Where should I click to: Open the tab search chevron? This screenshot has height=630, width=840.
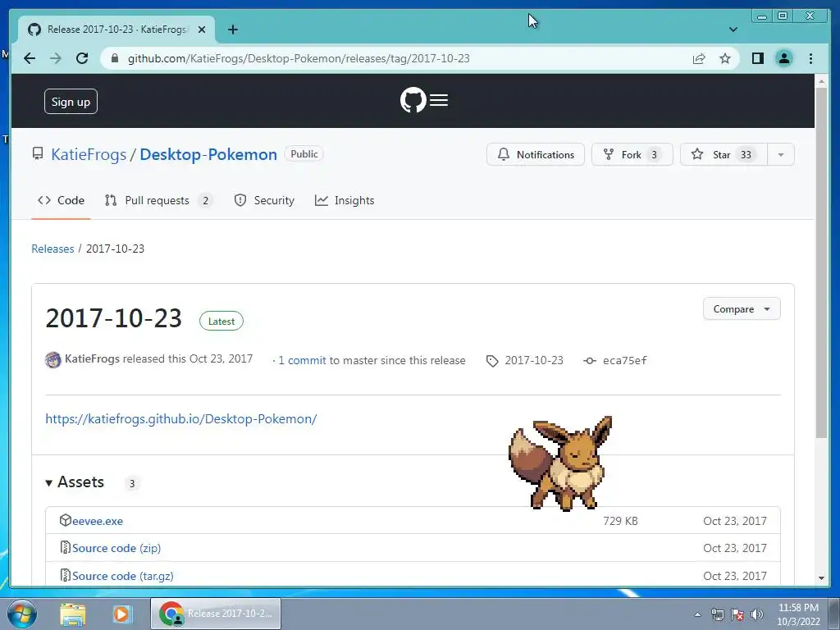pyautogui.click(x=733, y=30)
